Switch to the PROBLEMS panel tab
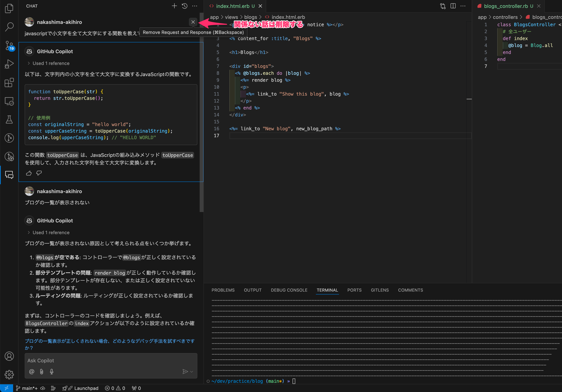 pyautogui.click(x=223, y=290)
